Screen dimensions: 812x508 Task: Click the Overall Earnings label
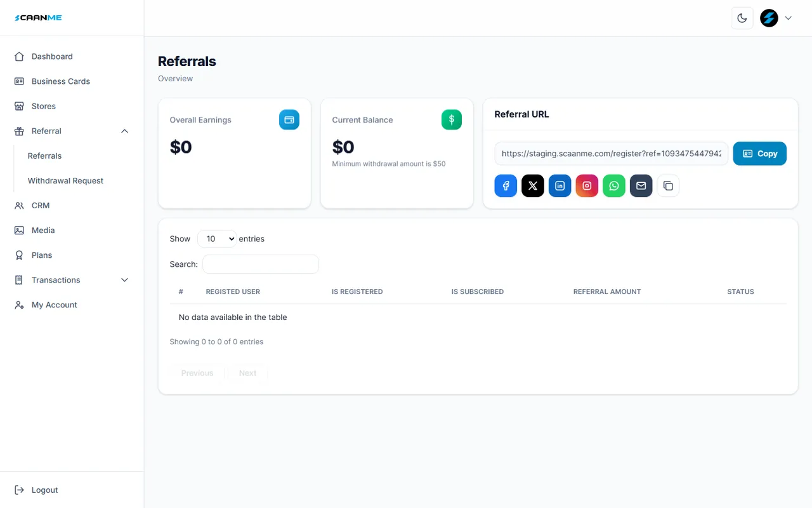pyautogui.click(x=200, y=120)
